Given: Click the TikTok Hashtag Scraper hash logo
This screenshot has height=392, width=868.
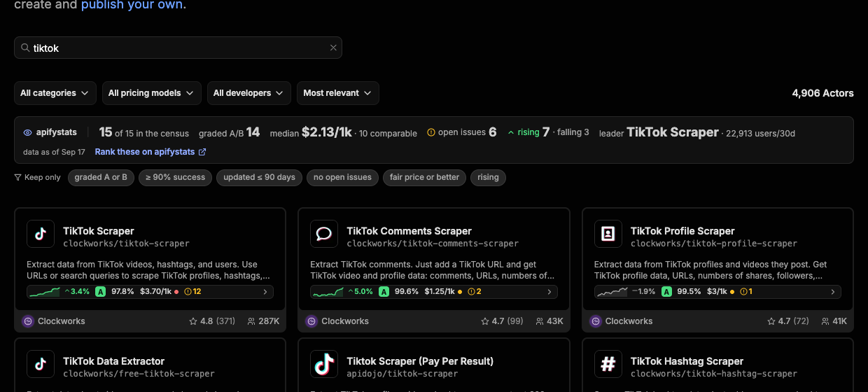Looking at the screenshot, I should (608, 364).
